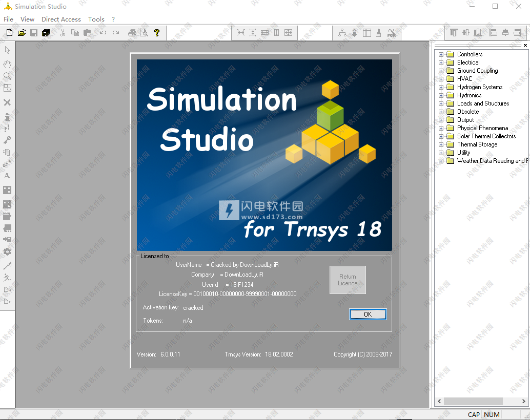Viewport: 530px width, 420px height.
Task: Click the downward arrow toolbar icon
Action: (354, 33)
